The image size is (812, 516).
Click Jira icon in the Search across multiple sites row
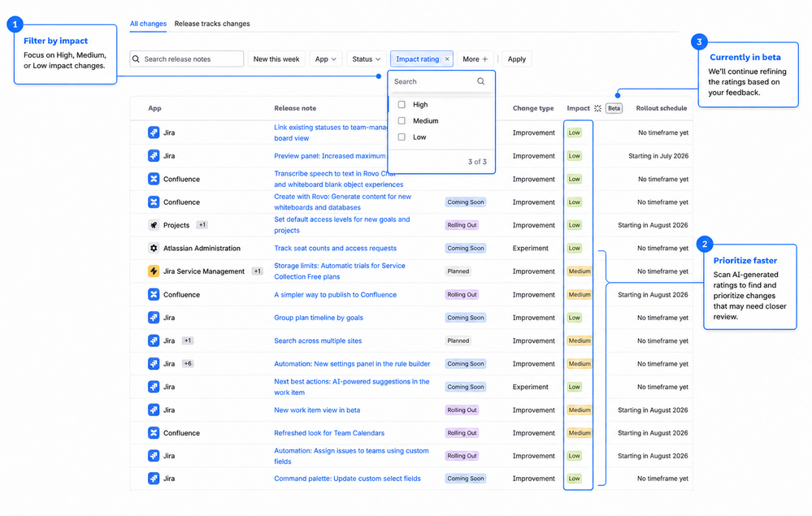[154, 340]
